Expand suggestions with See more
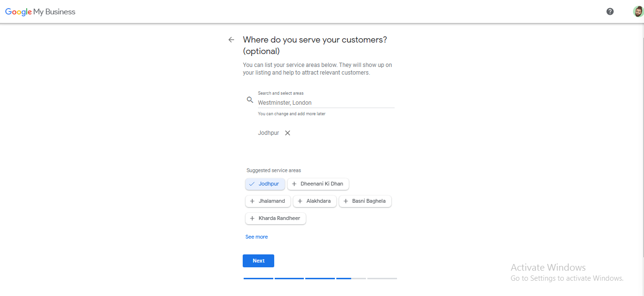The image size is (644, 296). coord(257,237)
